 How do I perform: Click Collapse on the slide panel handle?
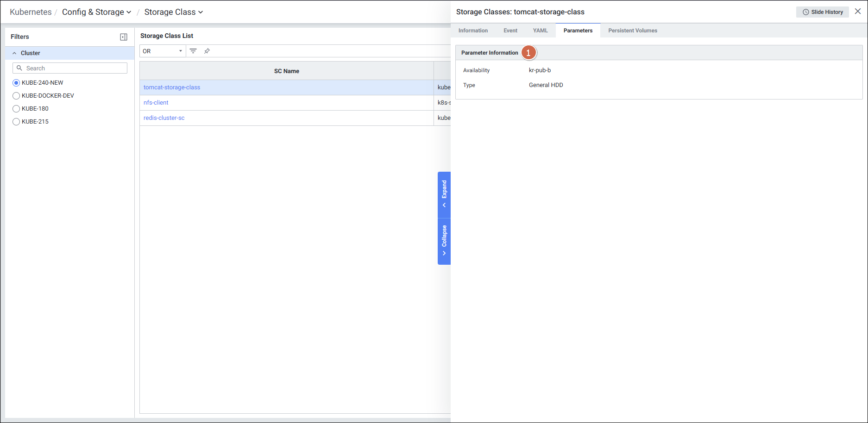(444, 241)
